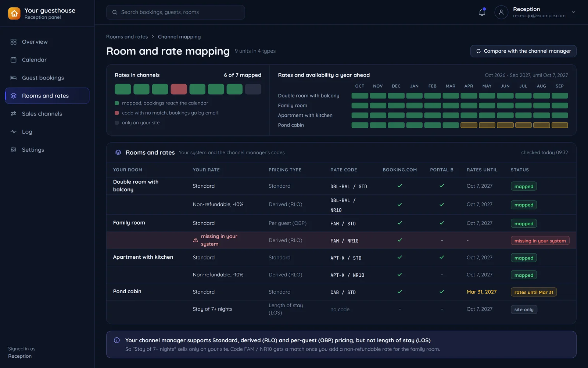Open Guest bookings in sidebar

pyautogui.click(x=47, y=78)
